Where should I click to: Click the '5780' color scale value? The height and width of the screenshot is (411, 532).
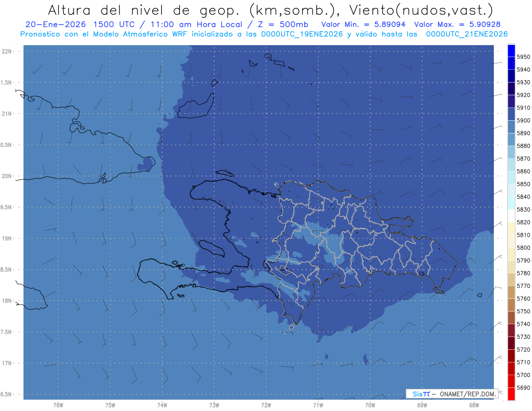(524, 273)
